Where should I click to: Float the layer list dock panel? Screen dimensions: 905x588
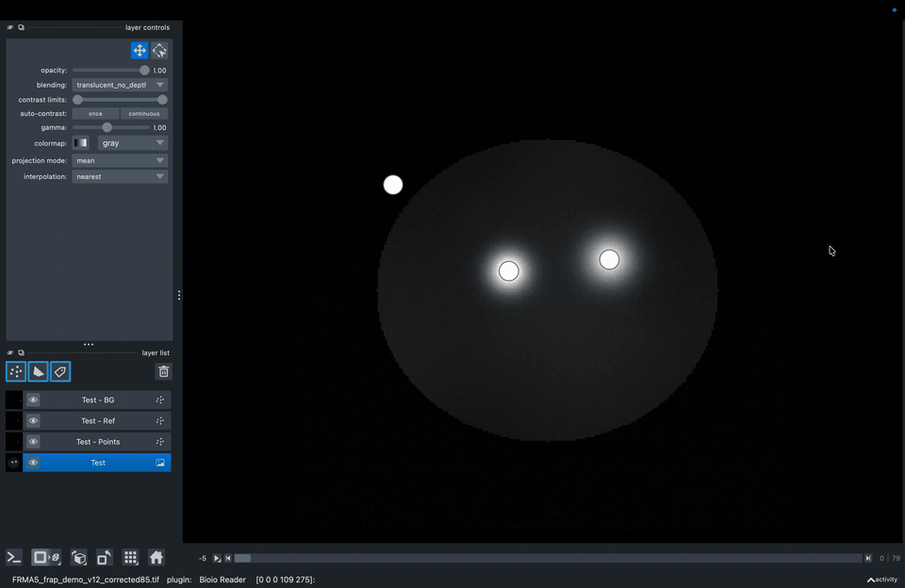coord(21,352)
